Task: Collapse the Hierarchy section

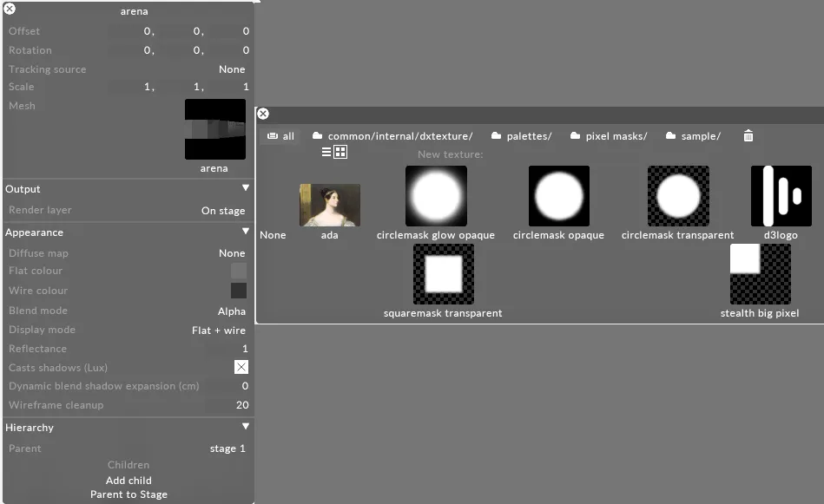Action: [x=245, y=427]
